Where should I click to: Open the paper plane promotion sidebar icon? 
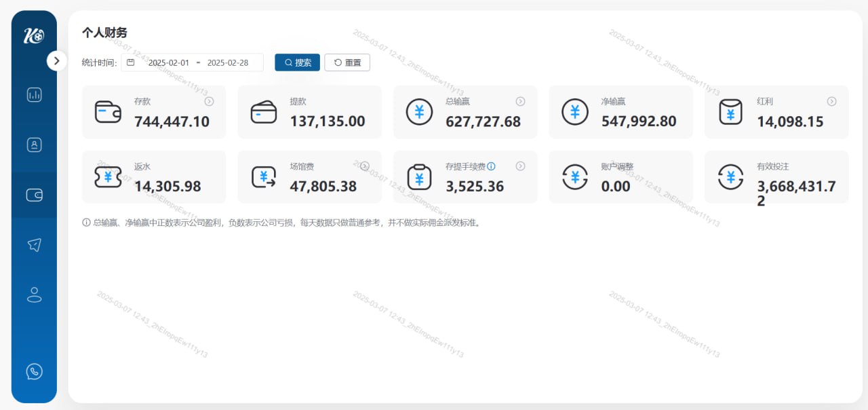click(x=34, y=245)
